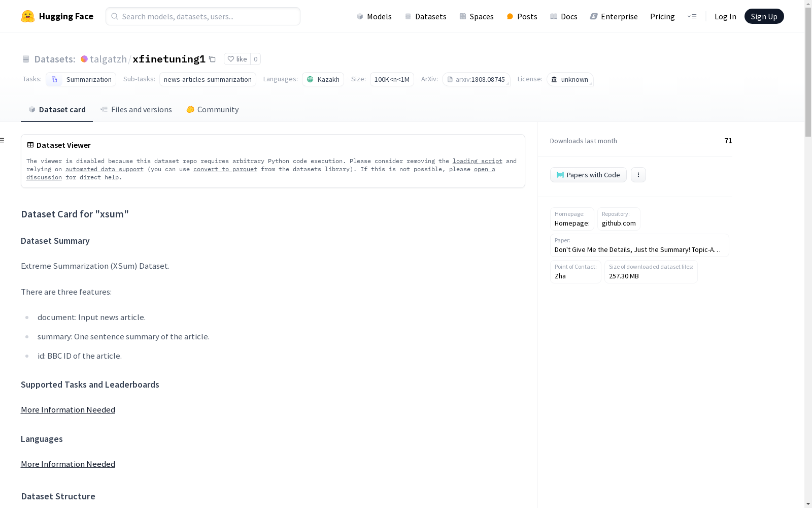This screenshot has width=812, height=508.
Task: Click the Kazakh language tag
Action: click(323, 79)
